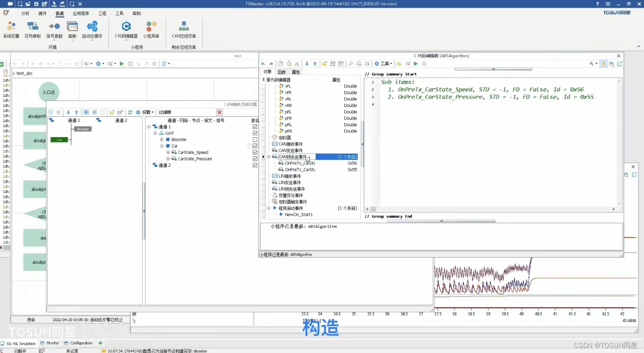Toggle the 通道 2 activation checkbox
This screenshot has height=353, width=644.
click(x=255, y=165)
